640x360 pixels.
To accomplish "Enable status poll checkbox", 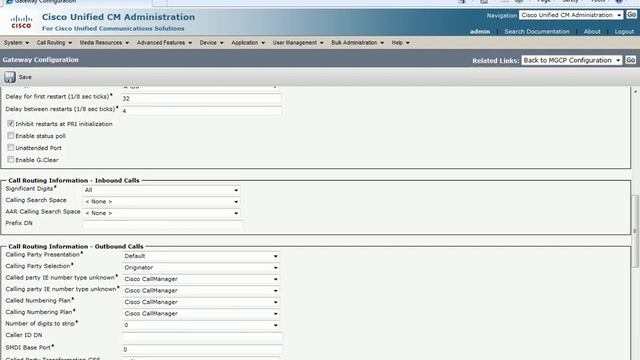I will click(11, 136).
